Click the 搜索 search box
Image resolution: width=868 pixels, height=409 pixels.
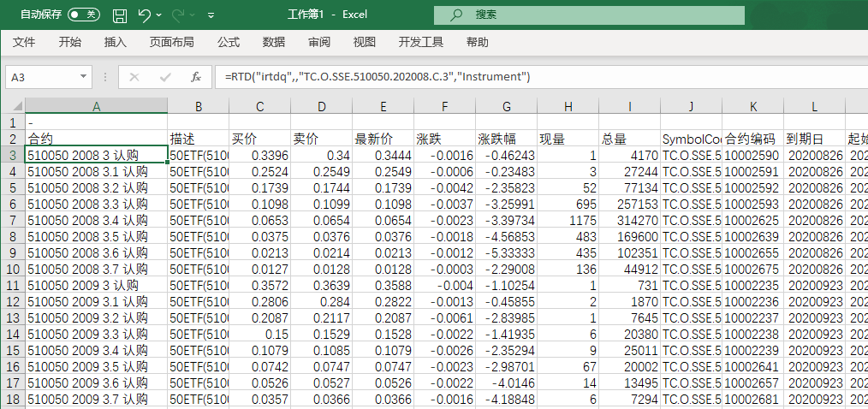587,15
